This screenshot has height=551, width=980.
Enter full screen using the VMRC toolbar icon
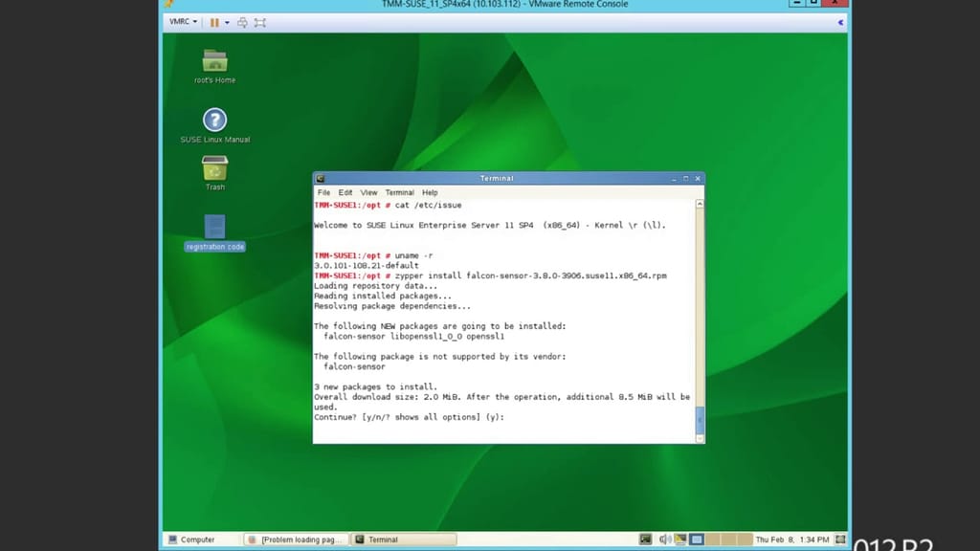[x=260, y=21]
